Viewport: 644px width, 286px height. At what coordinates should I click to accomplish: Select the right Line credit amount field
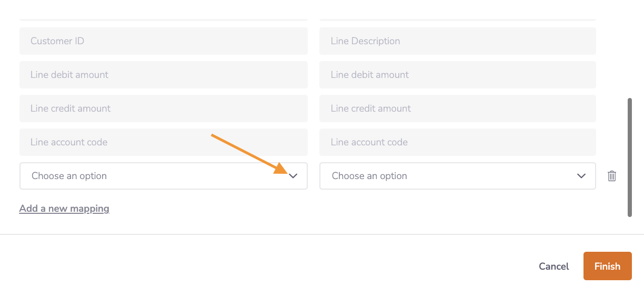(x=458, y=109)
